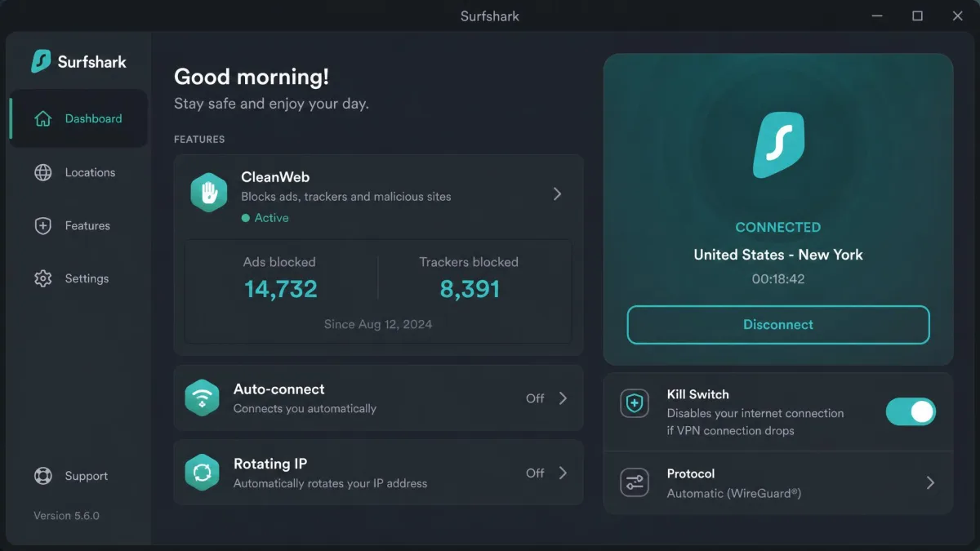
Task: Close the Surfshark window
Action: coord(958,16)
